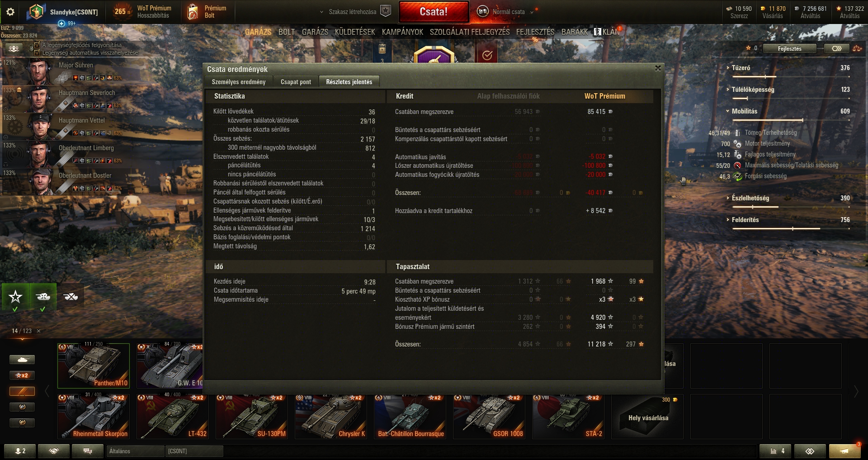Open the platoon creation star icon
This screenshot has width=868, height=460.
coord(386,12)
